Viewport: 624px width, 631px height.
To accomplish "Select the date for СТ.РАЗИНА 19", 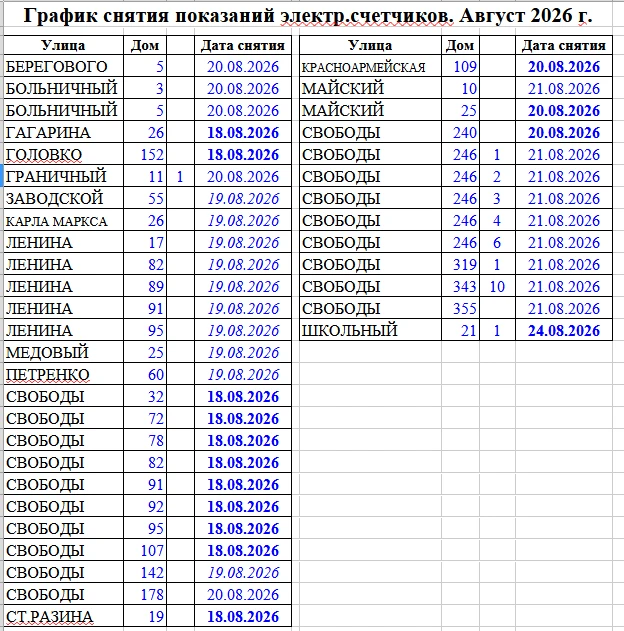I will pyautogui.click(x=243, y=616).
